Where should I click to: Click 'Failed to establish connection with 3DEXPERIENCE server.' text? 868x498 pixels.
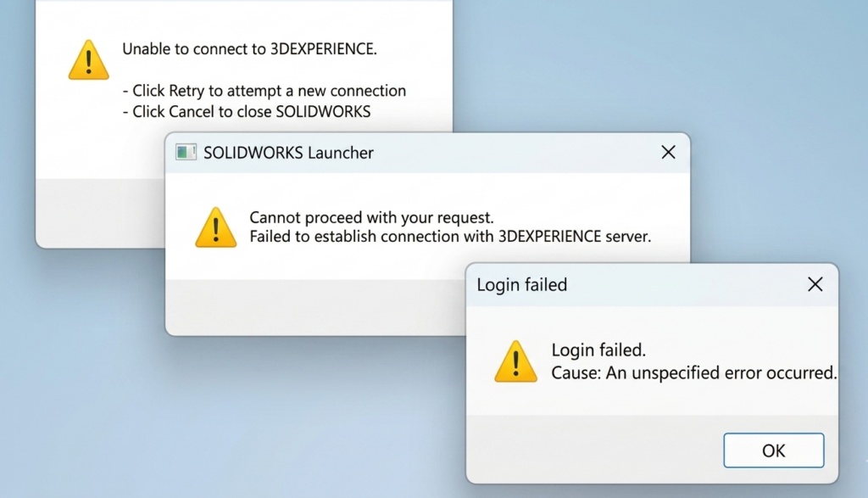tap(450, 237)
